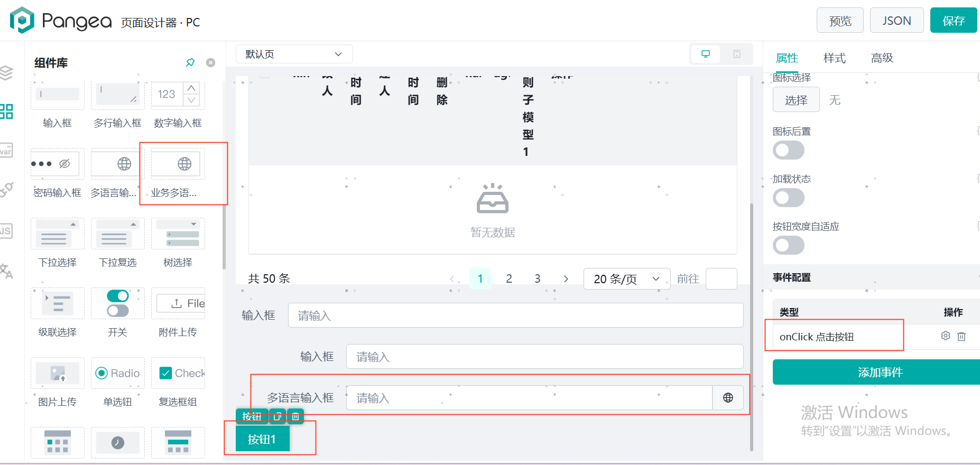Click the 共 50 条 total count text

(269, 278)
